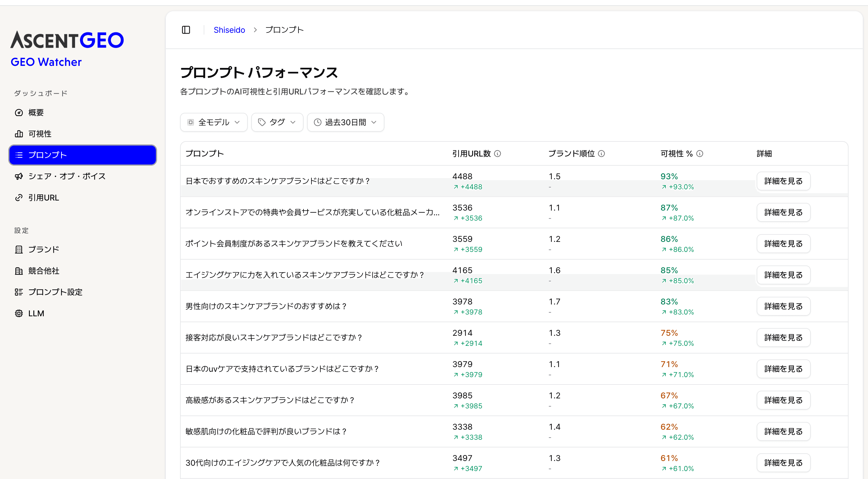
Task: Click the AscentGEO logo
Action: pos(67,40)
